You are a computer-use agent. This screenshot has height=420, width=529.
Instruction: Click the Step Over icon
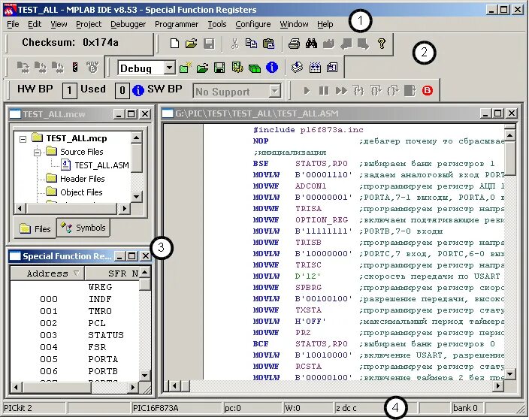[376, 91]
